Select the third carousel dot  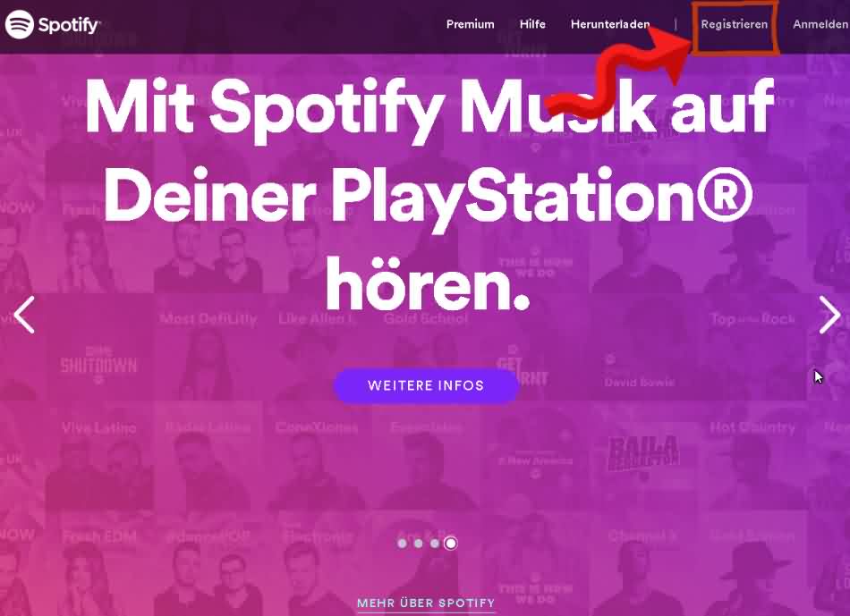coord(434,543)
